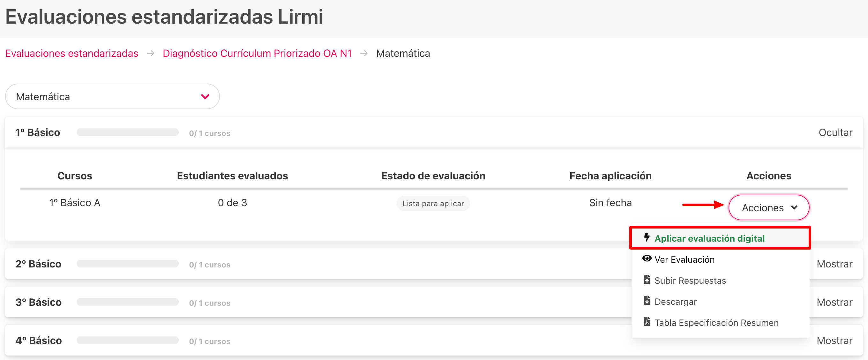Click '0/ 1 cursos' count for 3º Básico
The height and width of the screenshot is (360, 868).
click(210, 304)
